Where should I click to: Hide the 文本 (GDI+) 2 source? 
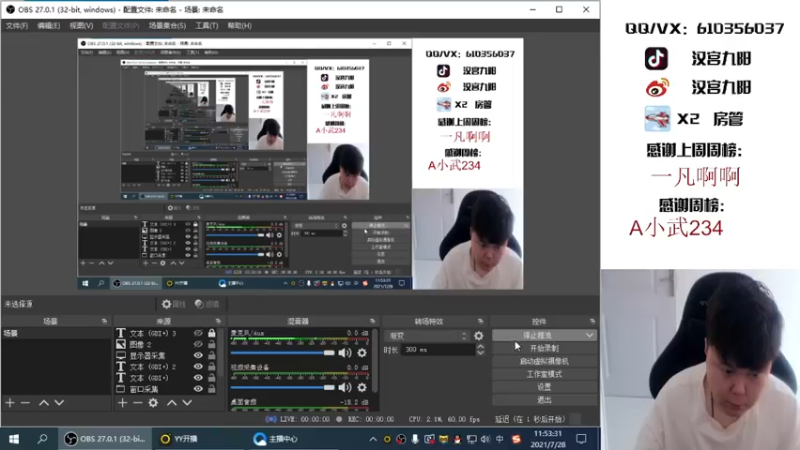(198, 367)
